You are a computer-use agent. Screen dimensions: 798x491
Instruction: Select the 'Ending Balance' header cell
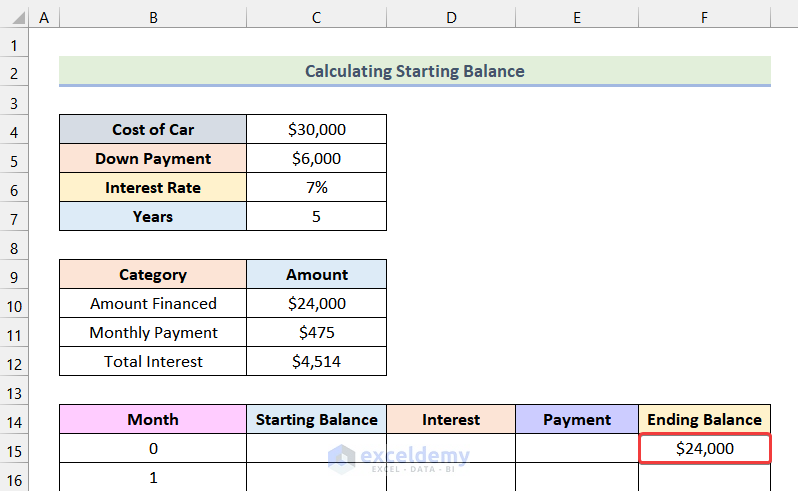pyautogui.click(x=704, y=419)
